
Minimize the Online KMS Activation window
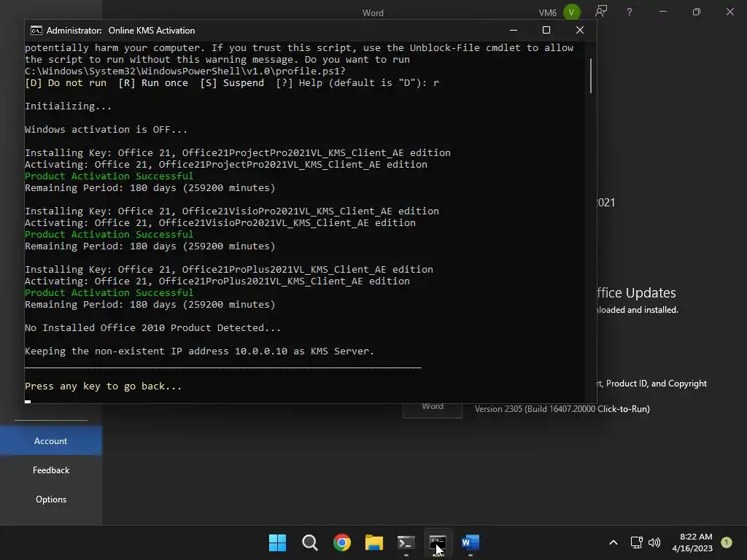coord(514,30)
